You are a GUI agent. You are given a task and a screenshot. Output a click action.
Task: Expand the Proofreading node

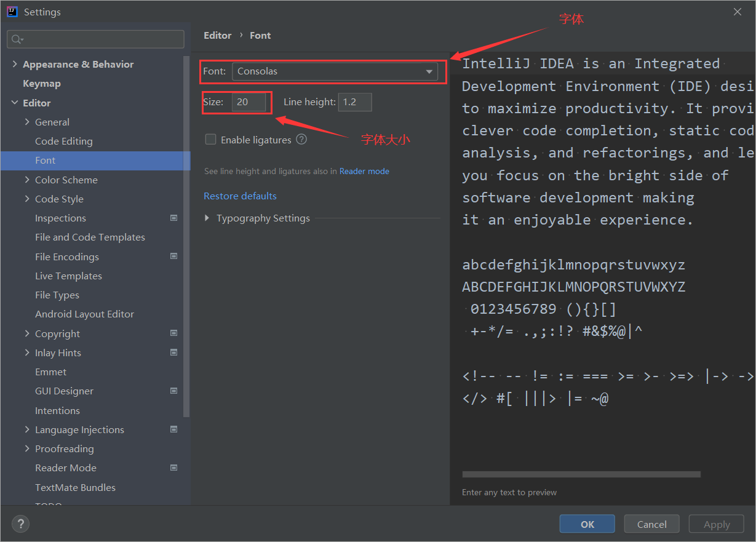(x=27, y=448)
